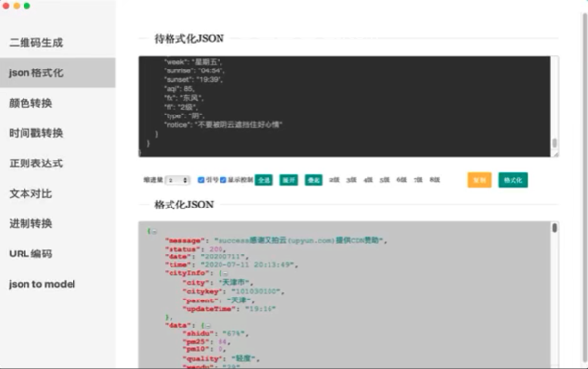Click the "status" value 200

(216, 249)
